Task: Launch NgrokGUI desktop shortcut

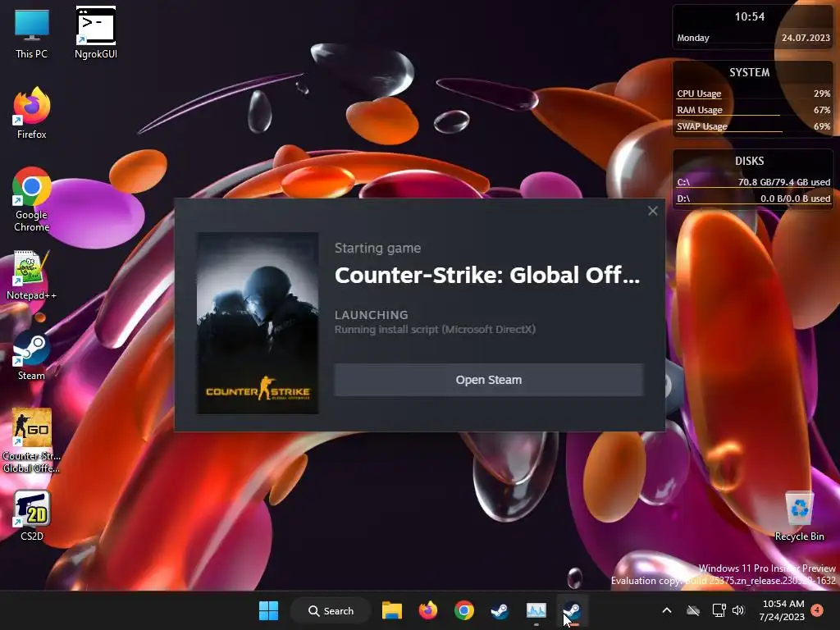Action: [96, 33]
